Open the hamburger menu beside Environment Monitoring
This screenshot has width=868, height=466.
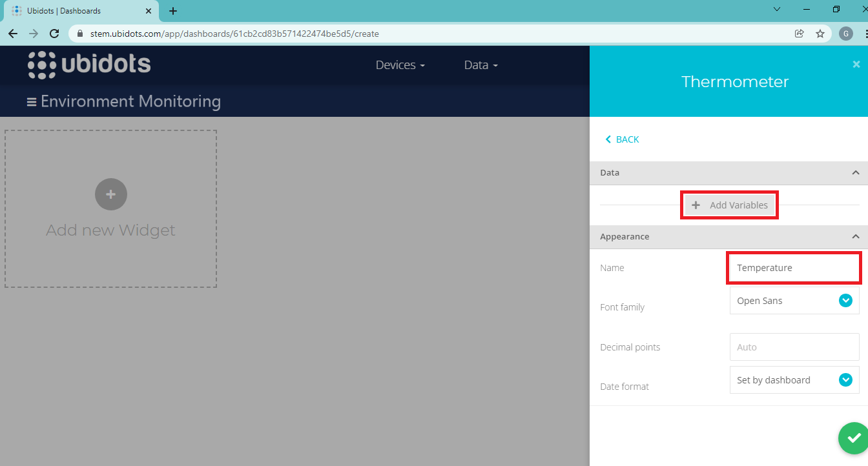pos(31,102)
